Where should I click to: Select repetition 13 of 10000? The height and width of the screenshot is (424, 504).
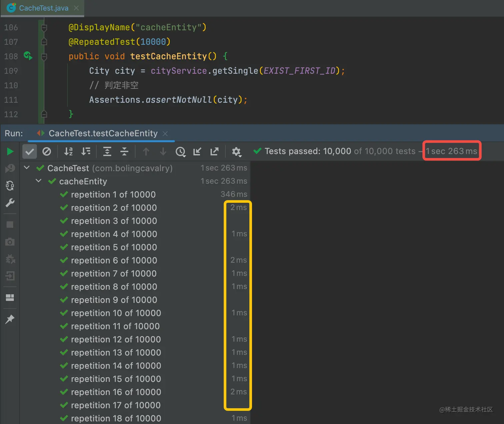click(x=135, y=353)
